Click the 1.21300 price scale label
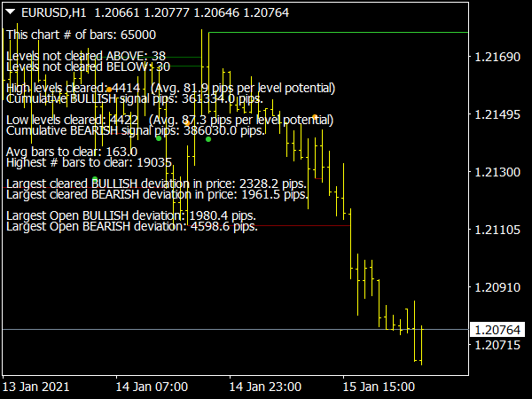Viewport: 532px width, 399px height. click(x=497, y=172)
